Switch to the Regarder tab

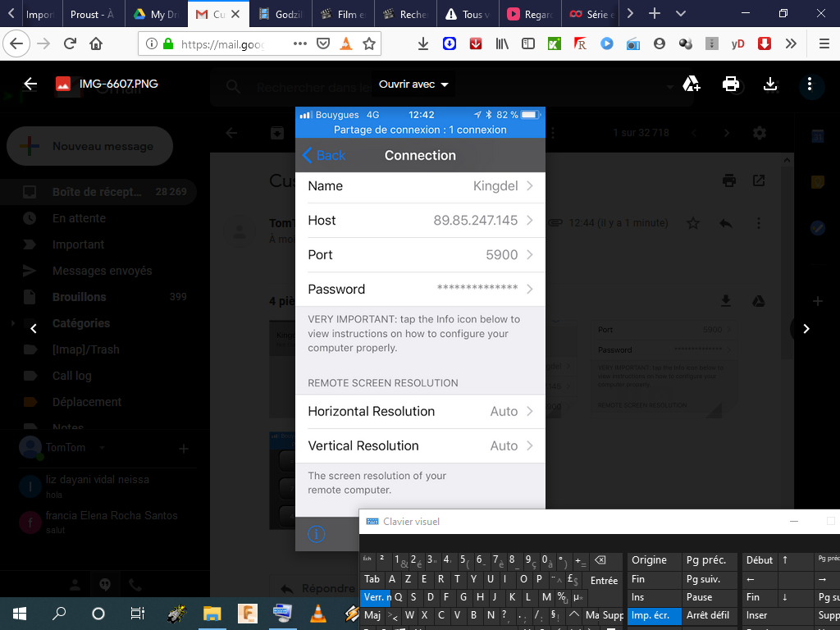point(530,14)
